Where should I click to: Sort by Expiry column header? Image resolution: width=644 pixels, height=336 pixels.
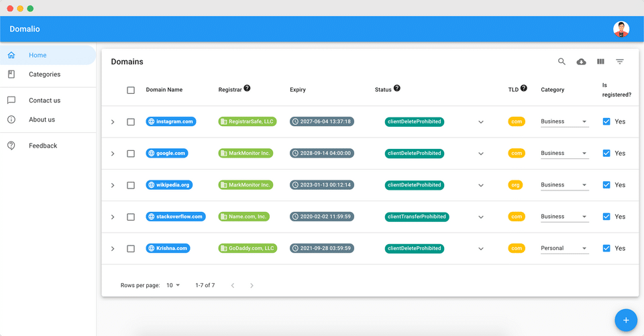[x=298, y=90]
